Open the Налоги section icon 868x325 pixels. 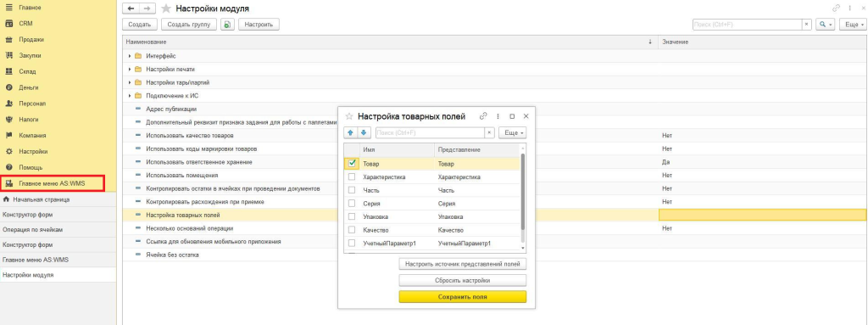tap(8, 120)
